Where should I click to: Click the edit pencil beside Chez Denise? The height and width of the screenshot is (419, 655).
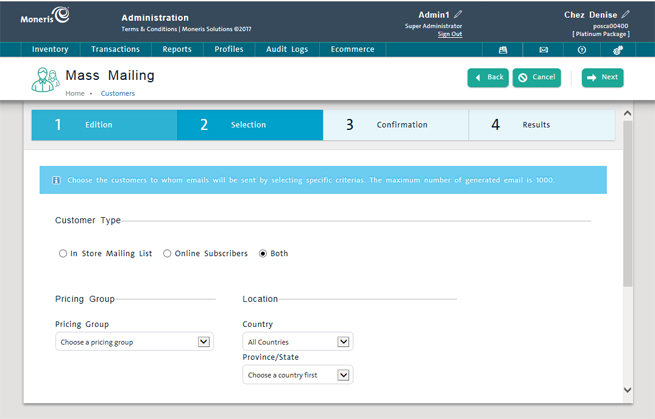(626, 15)
